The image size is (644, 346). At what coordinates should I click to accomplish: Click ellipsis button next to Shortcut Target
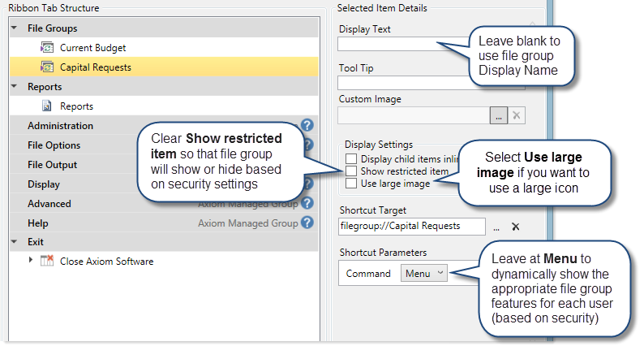[496, 227]
